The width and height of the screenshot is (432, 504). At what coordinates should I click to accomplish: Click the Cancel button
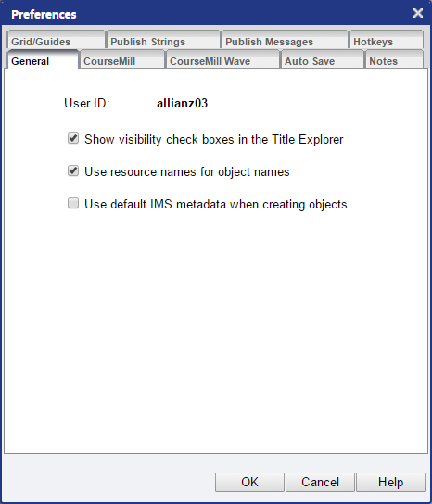coord(320,482)
